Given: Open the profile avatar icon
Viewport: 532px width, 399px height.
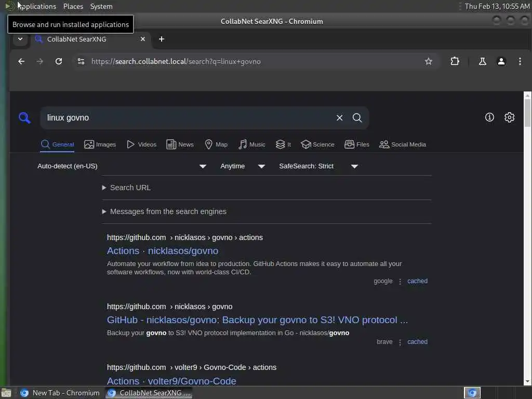Looking at the screenshot, I should coord(501,61).
